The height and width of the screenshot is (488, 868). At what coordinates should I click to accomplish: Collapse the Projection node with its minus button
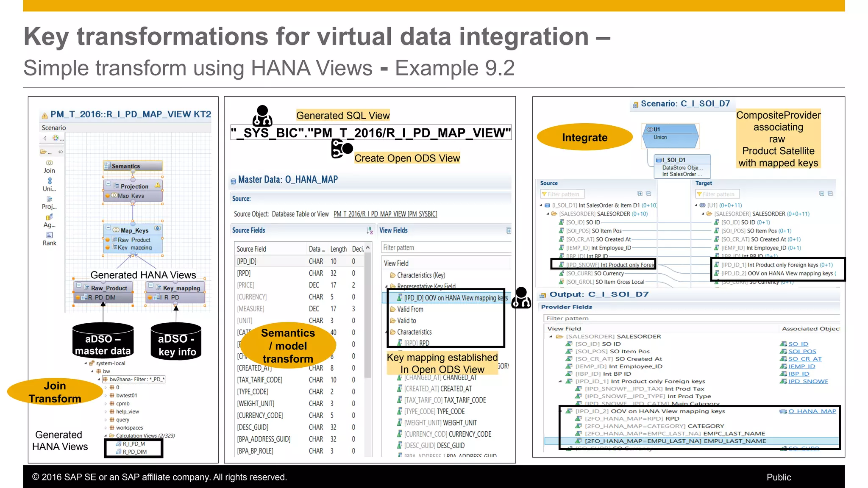click(x=108, y=184)
